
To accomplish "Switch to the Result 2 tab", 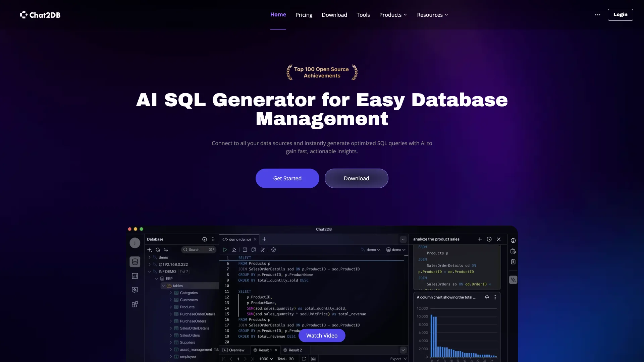I will [x=292, y=350].
